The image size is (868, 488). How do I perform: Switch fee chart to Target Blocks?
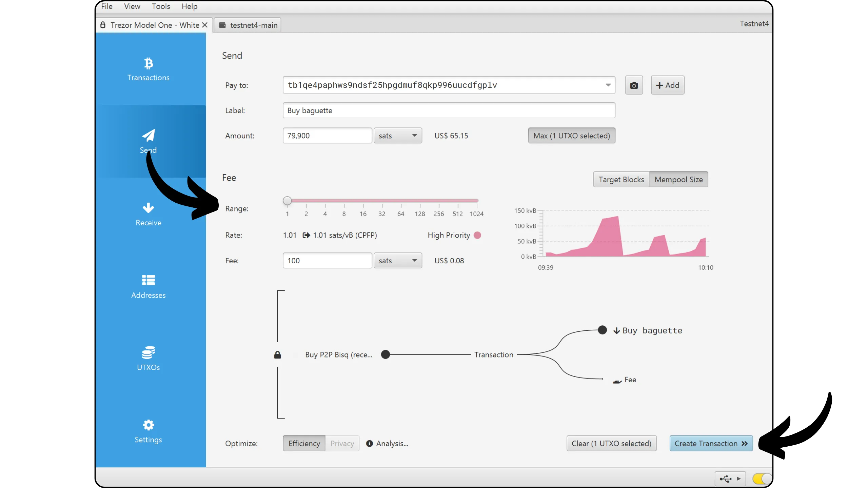coord(621,180)
